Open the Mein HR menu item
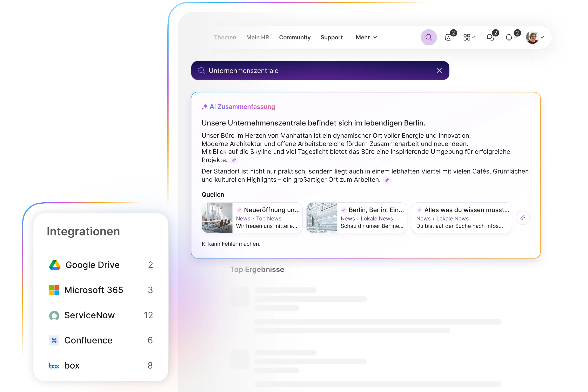 click(258, 37)
